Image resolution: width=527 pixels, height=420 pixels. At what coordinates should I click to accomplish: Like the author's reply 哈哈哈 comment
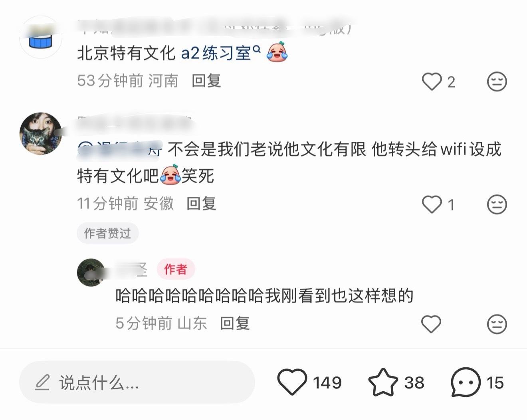pos(431,323)
